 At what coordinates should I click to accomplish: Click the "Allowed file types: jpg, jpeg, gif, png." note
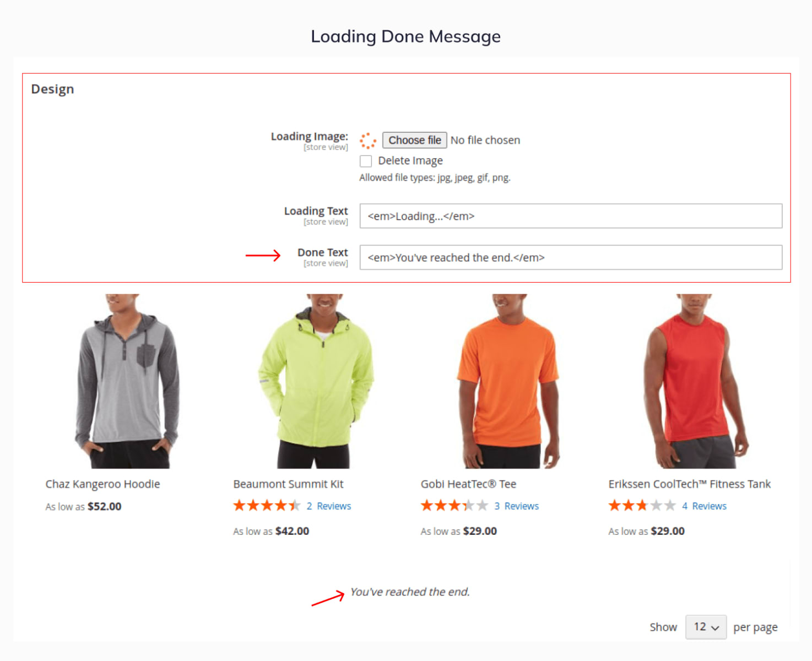[435, 178]
